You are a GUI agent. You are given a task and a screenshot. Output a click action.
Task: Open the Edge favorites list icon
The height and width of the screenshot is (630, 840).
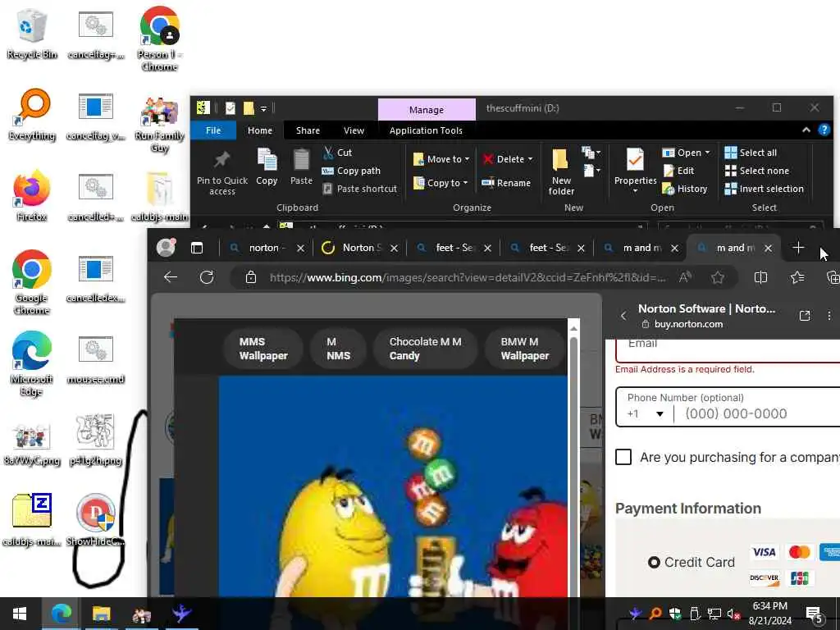[x=797, y=277]
